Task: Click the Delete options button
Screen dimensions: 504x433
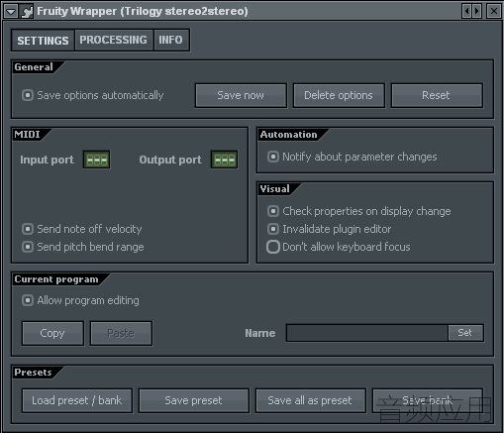Action: pos(339,95)
